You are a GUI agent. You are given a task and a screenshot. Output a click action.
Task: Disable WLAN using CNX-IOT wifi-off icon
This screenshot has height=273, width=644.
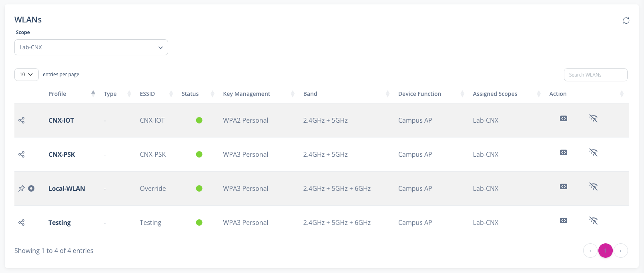(x=593, y=118)
